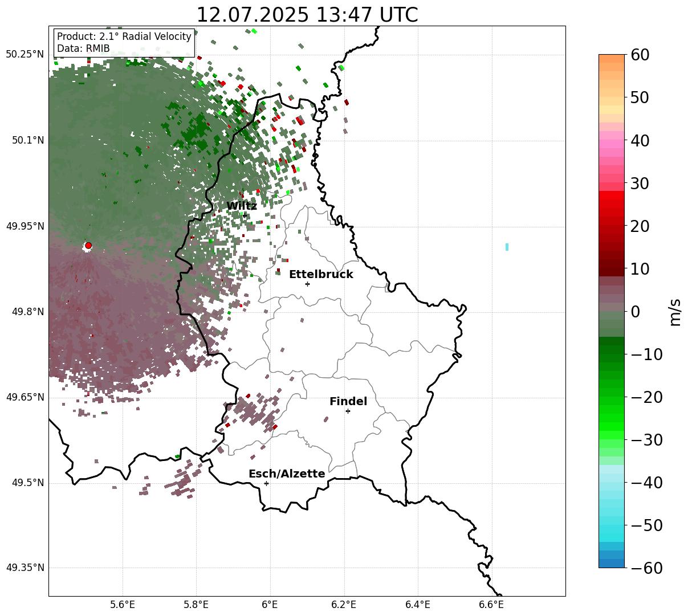
Task: Click the −40 colorbar tick value
Action: pos(646,482)
